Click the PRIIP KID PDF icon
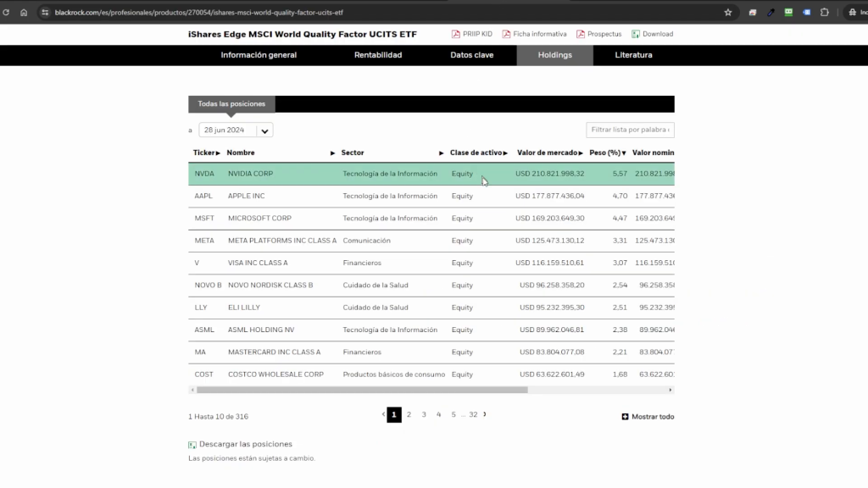The height and width of the screenshot is (488, 868). point(455,34)
